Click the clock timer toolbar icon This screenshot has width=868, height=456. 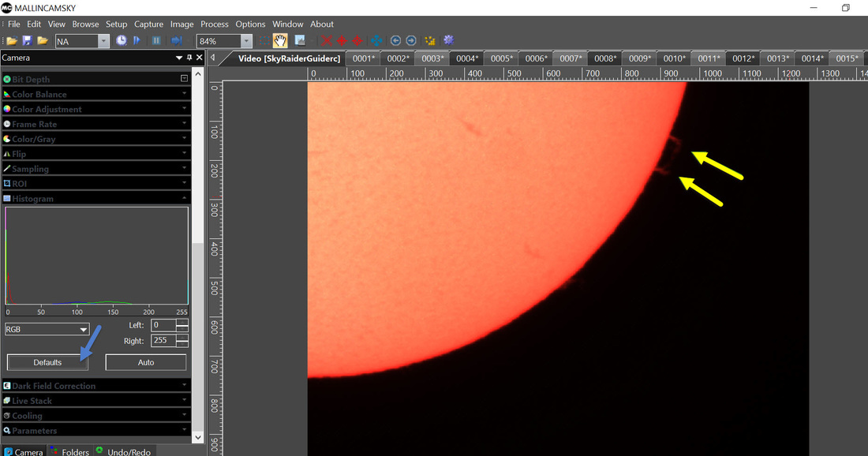tap(121, 40)
